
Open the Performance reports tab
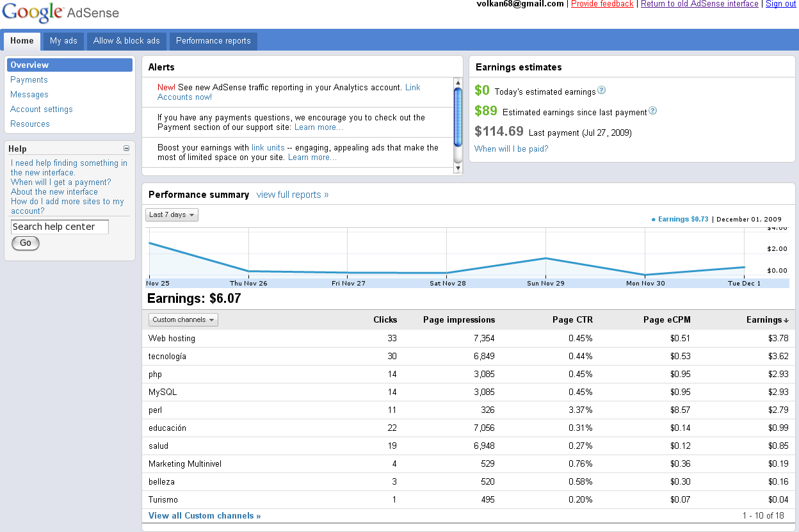point(213,41)
